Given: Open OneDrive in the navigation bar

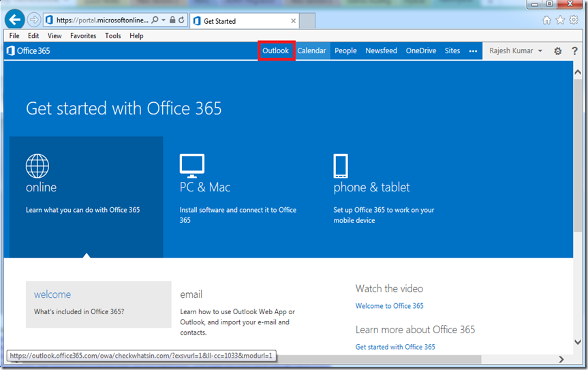Looking at the screenshot, I should click(421, 50).
